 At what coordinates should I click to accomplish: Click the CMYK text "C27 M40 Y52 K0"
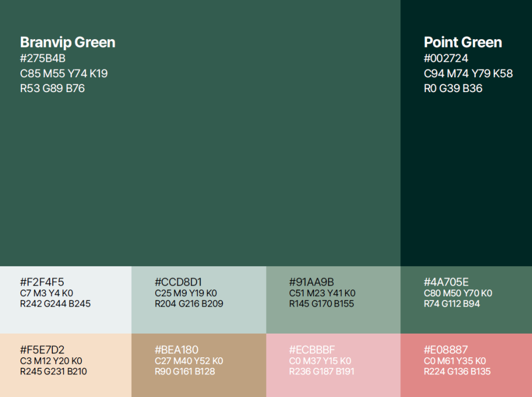[x=189, y=361]
